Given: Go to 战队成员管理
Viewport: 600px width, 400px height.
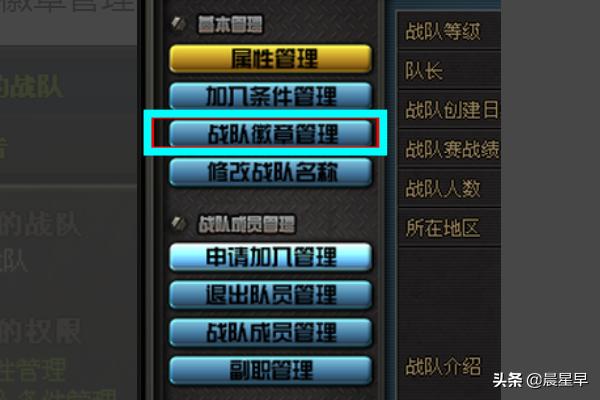Looking at the screenshot, I should (270, 333).
